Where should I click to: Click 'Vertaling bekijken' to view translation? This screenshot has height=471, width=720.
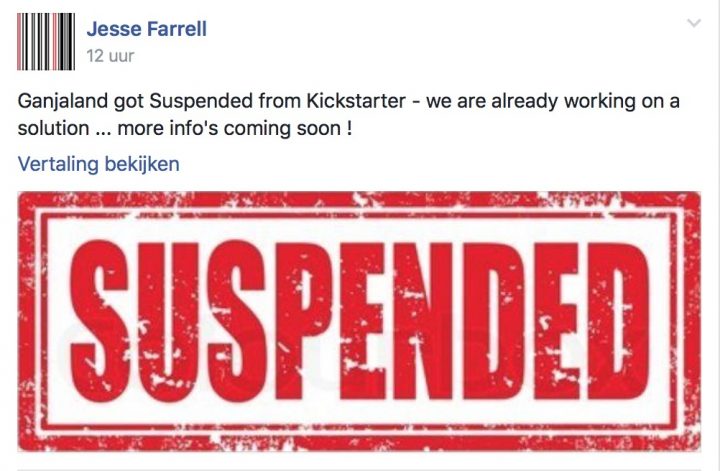pyautogui.click(x=98, y=164)
